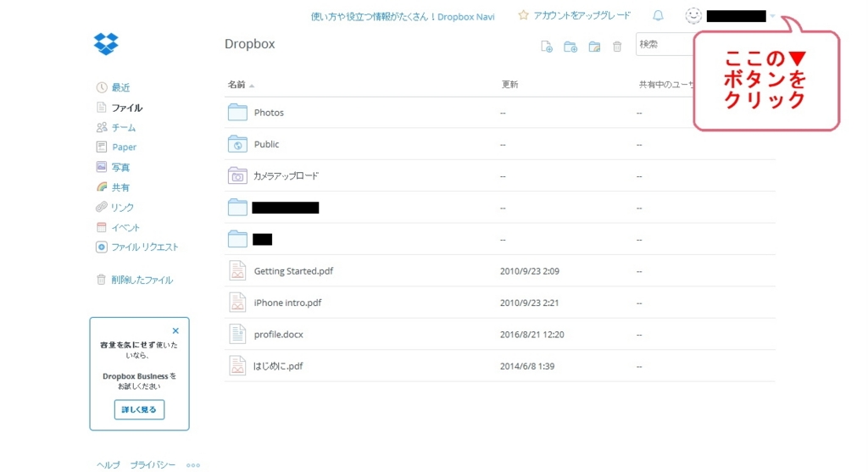Click the Dropbox page heading
The height and width of the screenshot is (472, 868).
250,44
